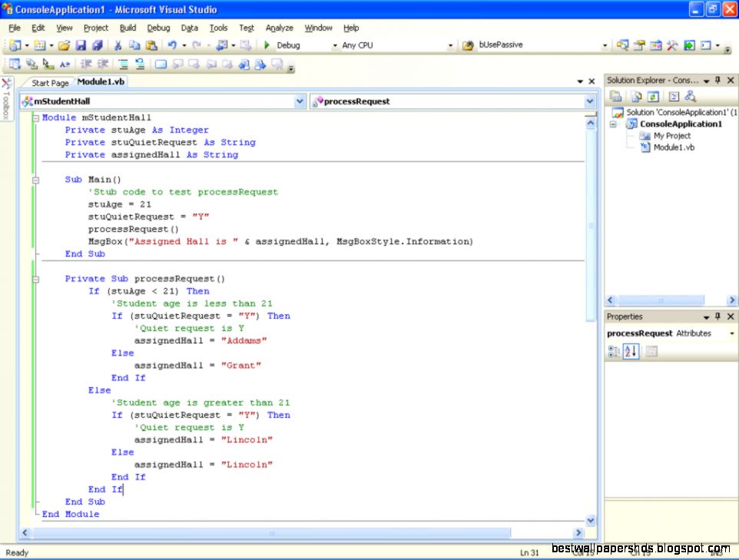Viewport: 739px width, 560px height.
Task: Open the auto-hidden Toolbox side tab
Action: click(x=7, y=99)
